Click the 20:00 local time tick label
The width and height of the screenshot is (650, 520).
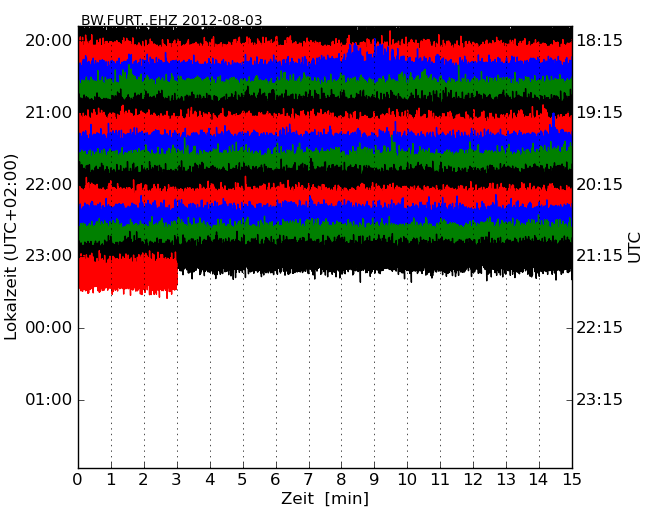tap(49, 41)
